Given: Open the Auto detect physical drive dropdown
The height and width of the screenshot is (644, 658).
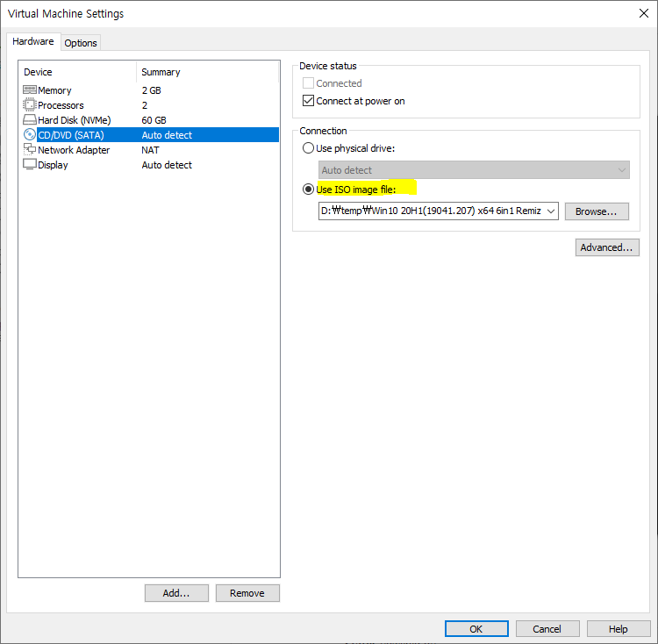Looking at the screenshot, I should click(x=474, y=170).
